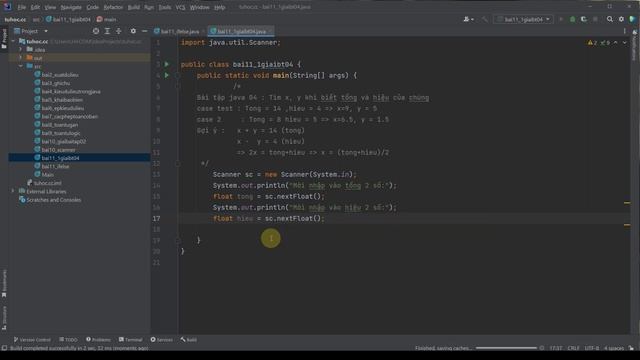Image resolution: width=640 pixels, height=360 pixels.
Task: Run main method from gutter arrow
Action: click(x=167, y=75)
